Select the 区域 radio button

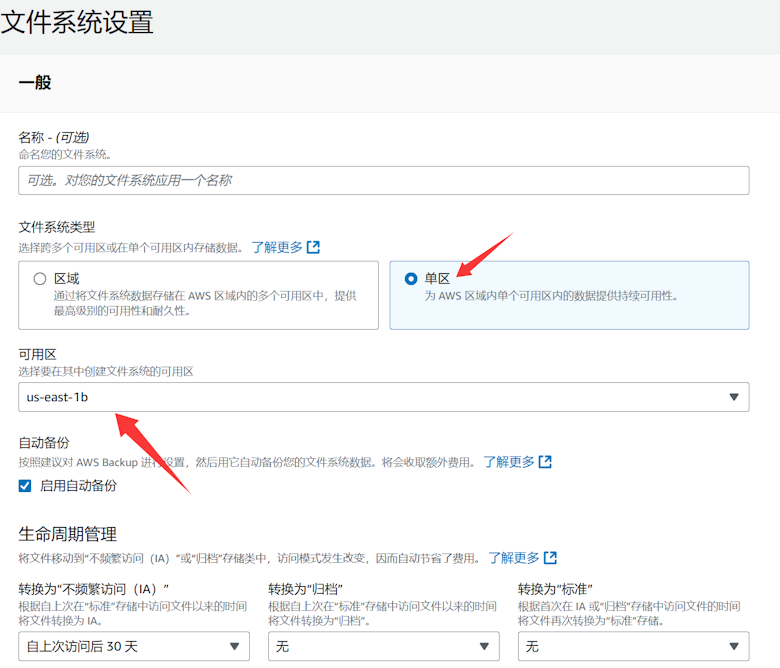coord(40,279)
